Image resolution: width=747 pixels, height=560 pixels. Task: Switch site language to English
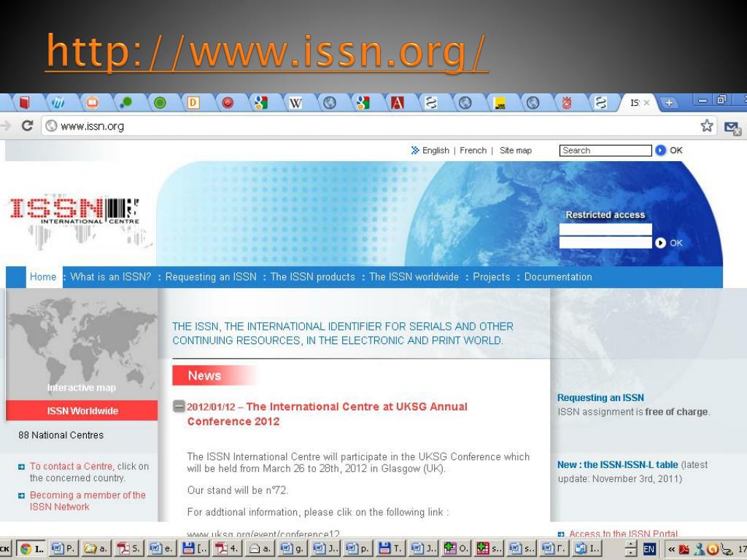point(436,150)
